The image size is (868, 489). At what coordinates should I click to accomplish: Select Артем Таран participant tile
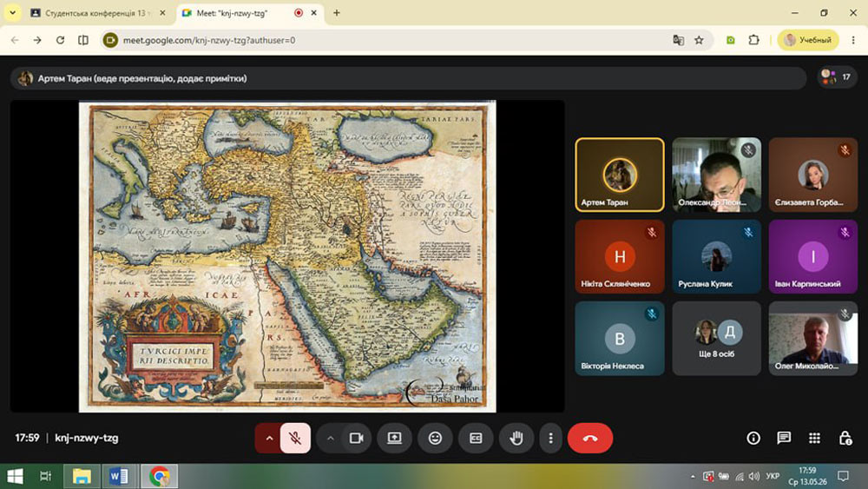pos(620,175)
